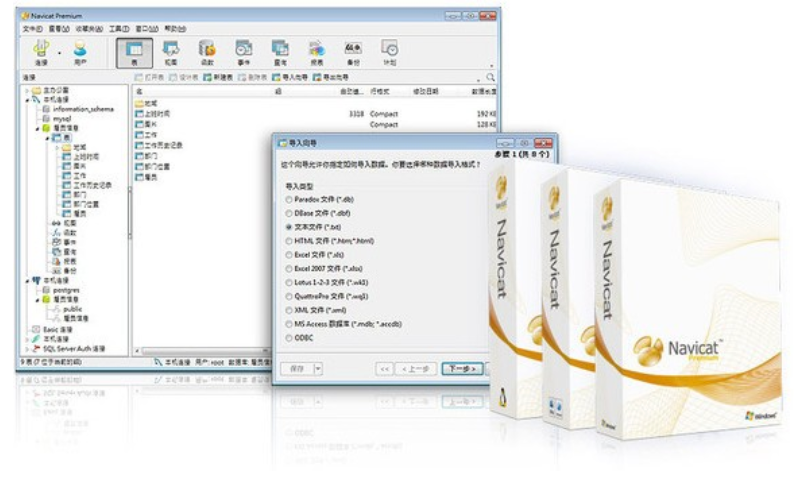Click New Table in the object toolbar
Viewport: 795px width, 487px height.
pyautogui.click(x=218, y=78)
